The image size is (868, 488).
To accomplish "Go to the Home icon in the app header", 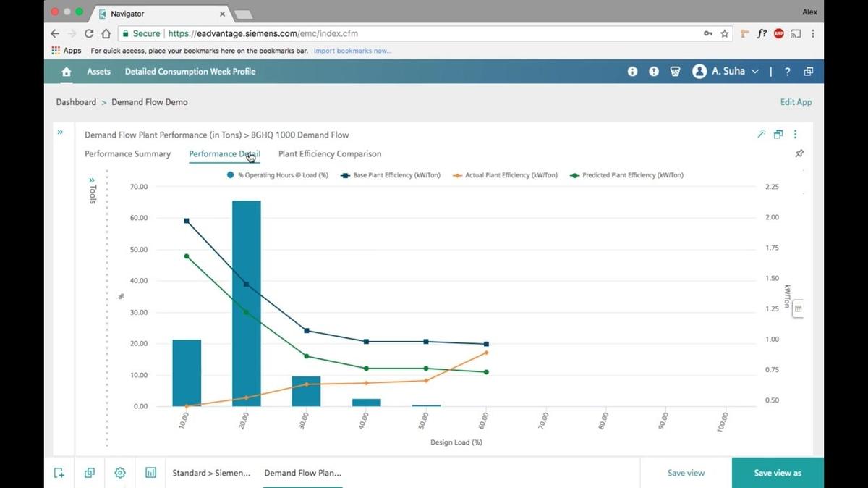I will [x=67, y=72].
